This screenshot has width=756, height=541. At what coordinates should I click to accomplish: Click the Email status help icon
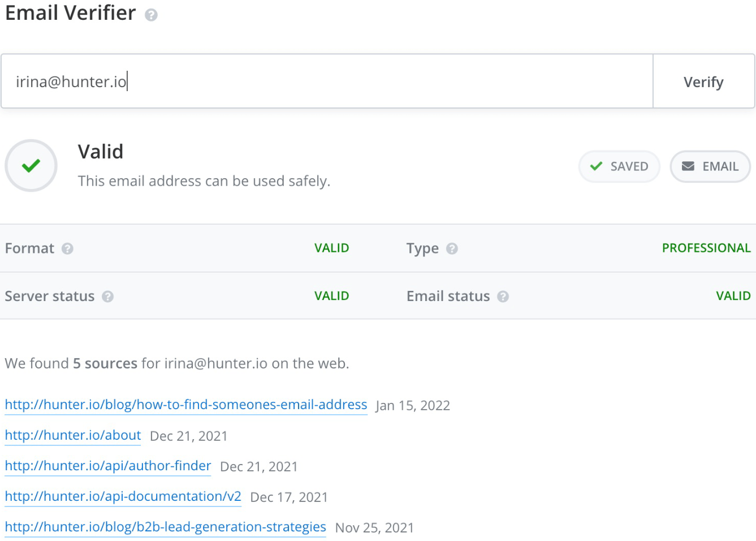(503, 297)
